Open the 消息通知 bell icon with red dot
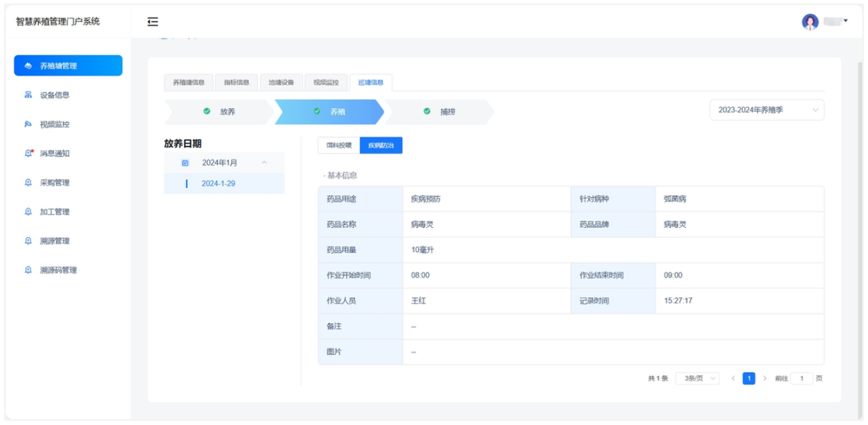This screenshot has height=425, width=868. coord(29,154)
